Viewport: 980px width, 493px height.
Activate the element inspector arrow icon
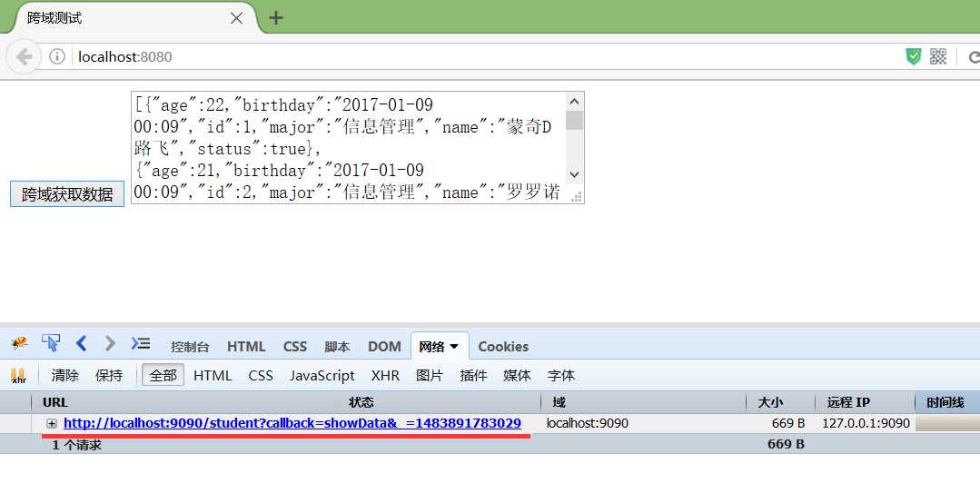pyautogui.click(x=51, y=343)
